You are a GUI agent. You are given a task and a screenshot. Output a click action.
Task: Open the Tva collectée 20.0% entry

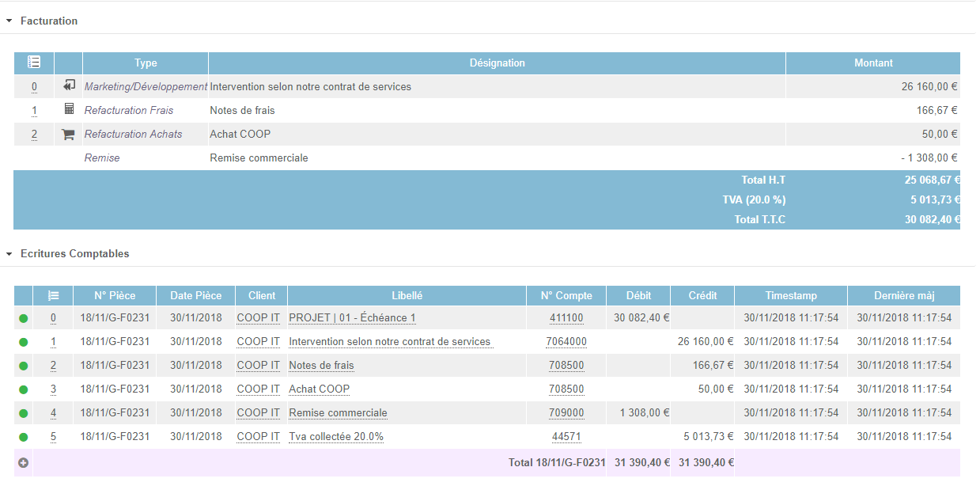pos(336,437)
